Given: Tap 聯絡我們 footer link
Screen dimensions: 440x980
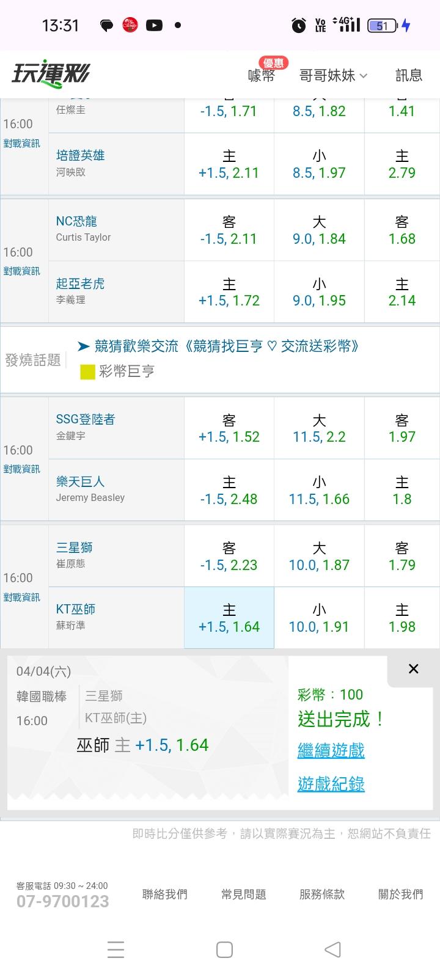Looking at the screenshot, I should pyautogui.click(x=164, y=894).
